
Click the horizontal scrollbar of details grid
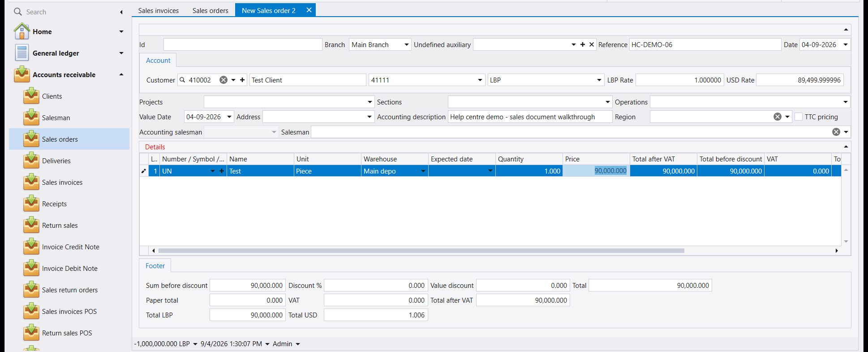[421, 251]
